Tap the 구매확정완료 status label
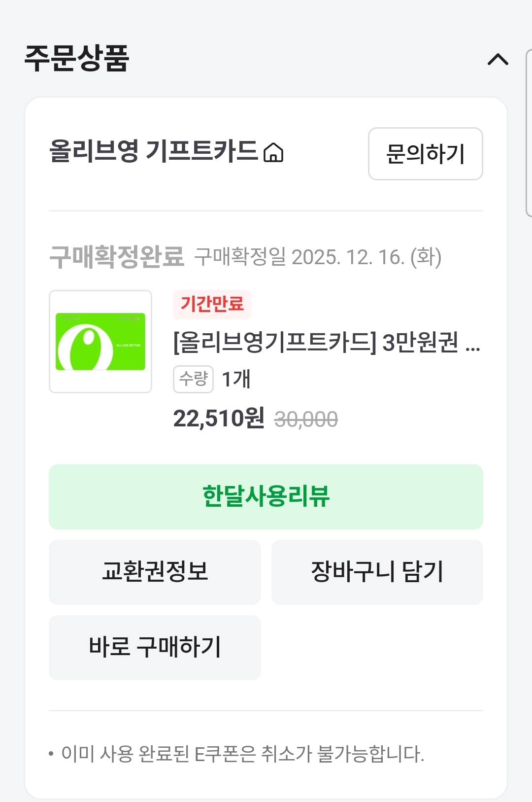The height and width of the screenshot is (802, 532). [x=117, y=257]
